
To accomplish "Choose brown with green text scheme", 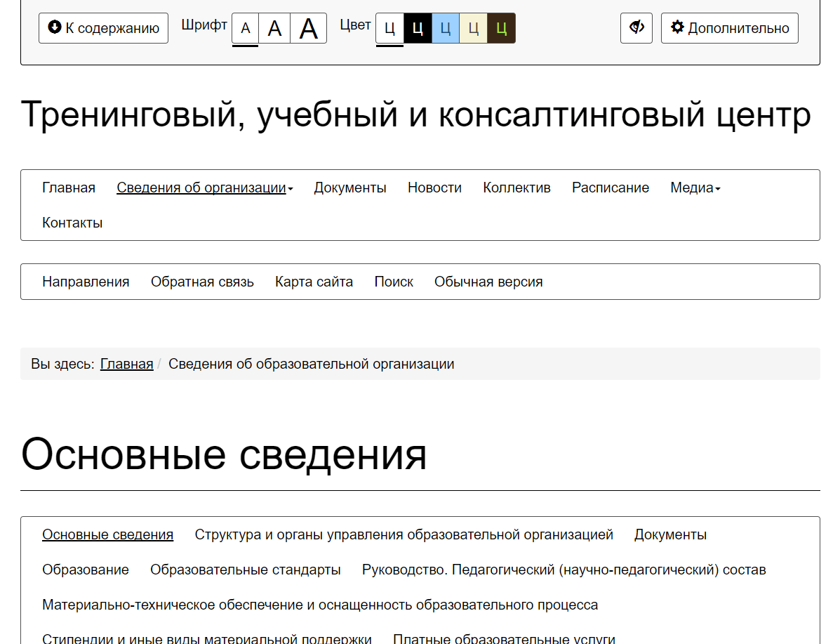I will coord(501,29).
